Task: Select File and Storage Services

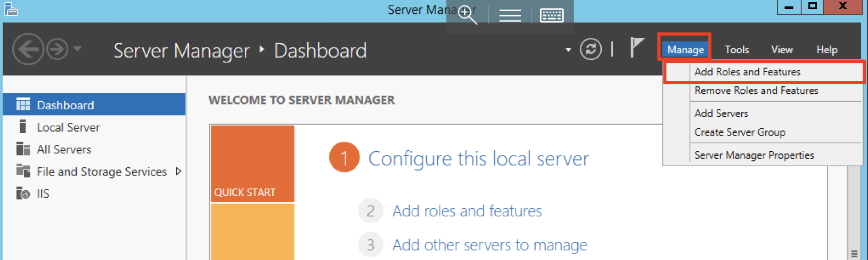Action: click(94, 171)
